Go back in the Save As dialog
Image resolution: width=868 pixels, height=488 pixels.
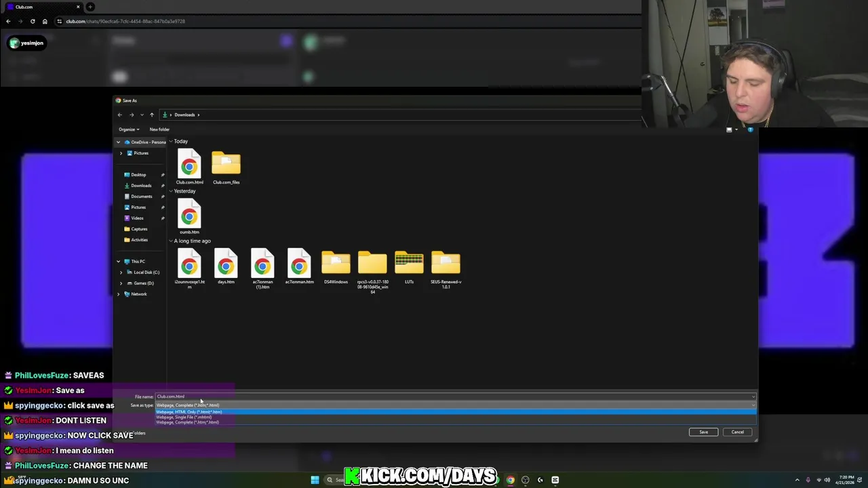pyautogui.click(x=120, y=115)
